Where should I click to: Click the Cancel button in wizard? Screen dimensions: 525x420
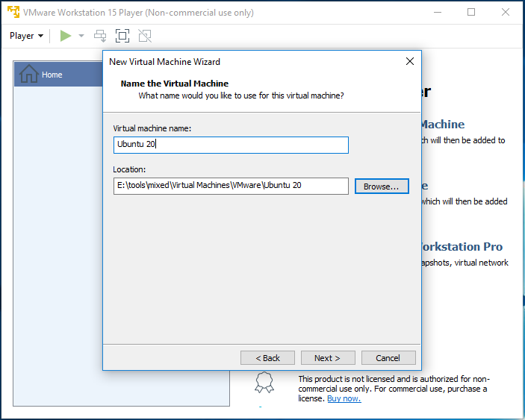coord(388,358)
